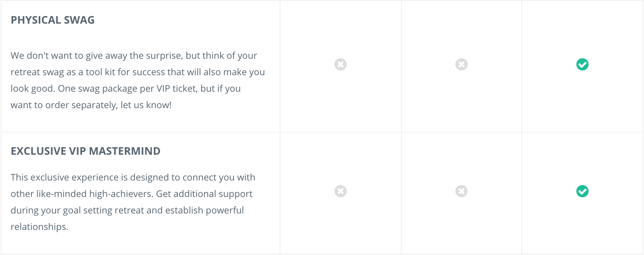Click the line starting "We don't want to give away"
644x255 pixels.
point(134,56)
